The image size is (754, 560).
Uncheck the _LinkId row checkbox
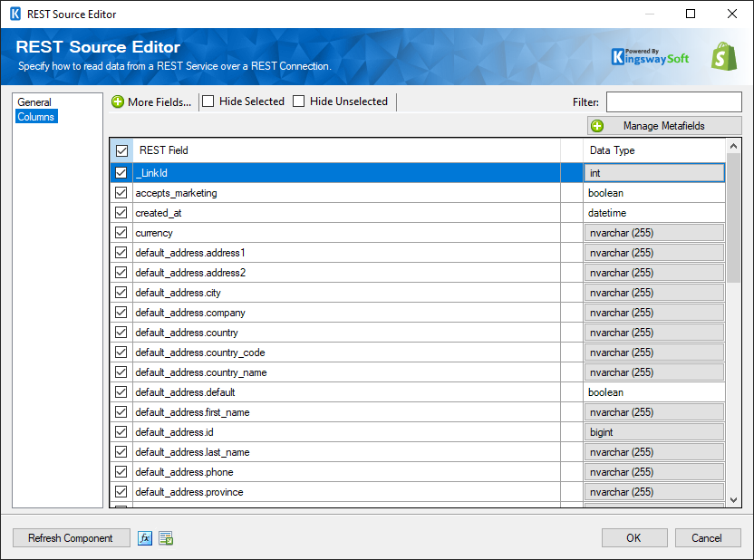point(121,172)
